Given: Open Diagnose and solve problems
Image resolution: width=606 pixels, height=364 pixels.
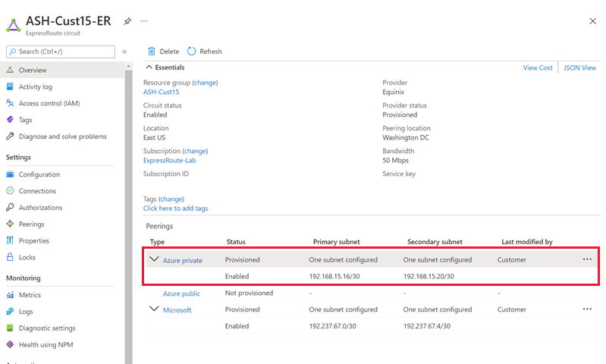Looking at the screenshot, I should click(x=62, y=136).
